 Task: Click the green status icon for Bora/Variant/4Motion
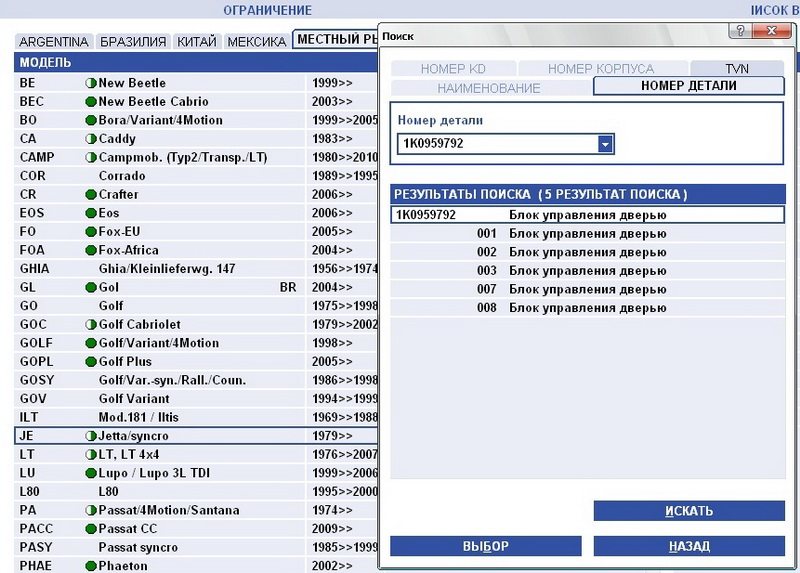pyautogui.click(x=91, y=120)
